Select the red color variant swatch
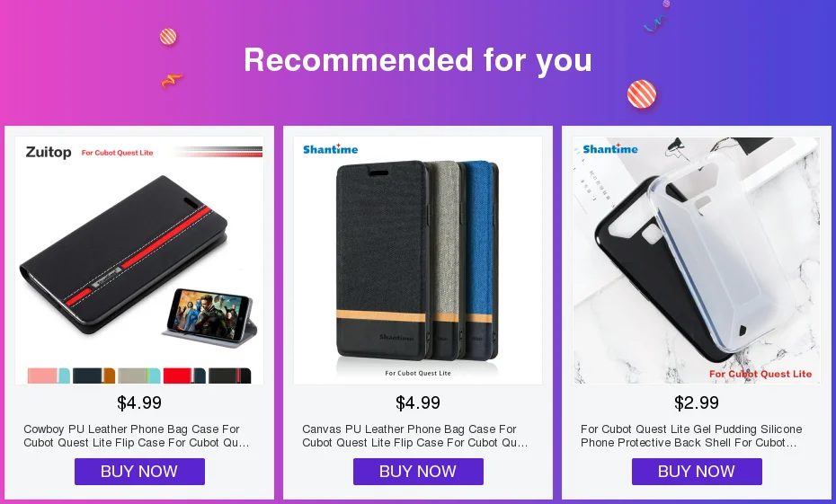This screenshot has height=504, width=836. tap(184, 376)
